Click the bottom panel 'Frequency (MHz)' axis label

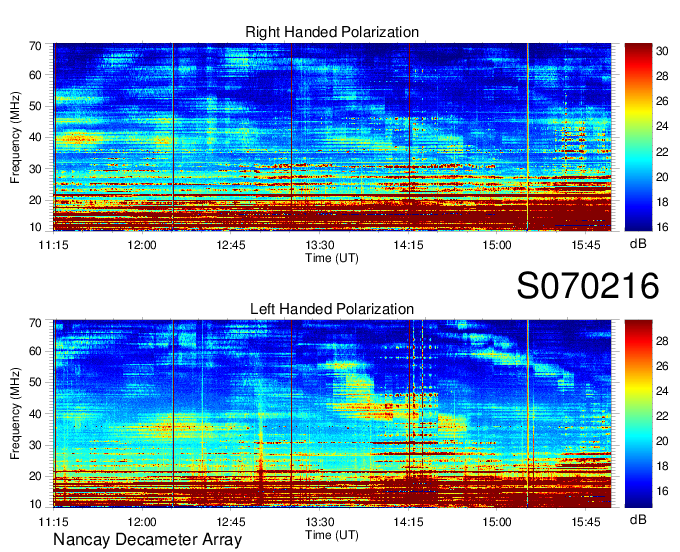pos(15,414)
